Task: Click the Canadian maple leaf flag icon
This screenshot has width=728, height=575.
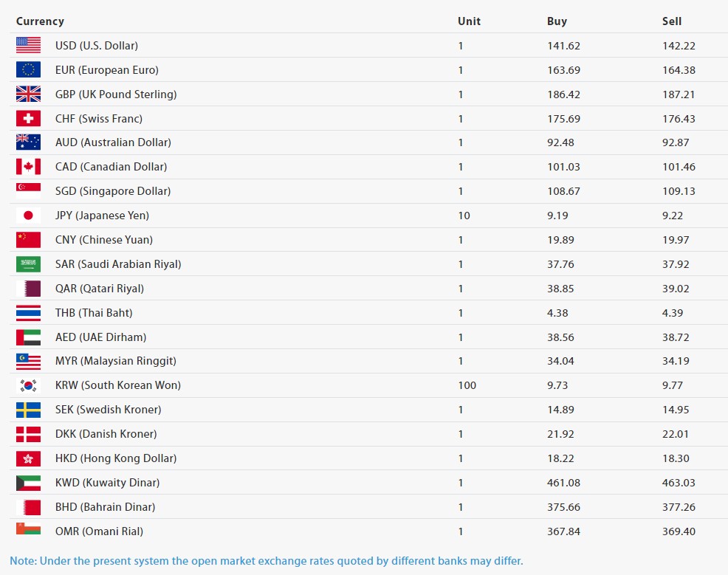Action: tap(28, 167)
